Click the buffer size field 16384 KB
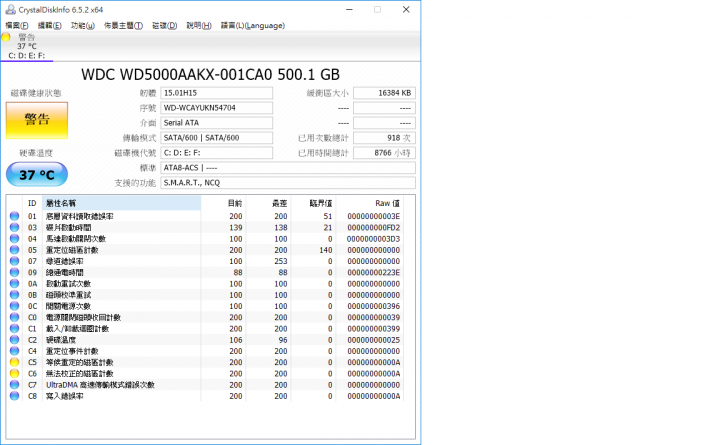720x445 pixels. click(x=384, y=93)
